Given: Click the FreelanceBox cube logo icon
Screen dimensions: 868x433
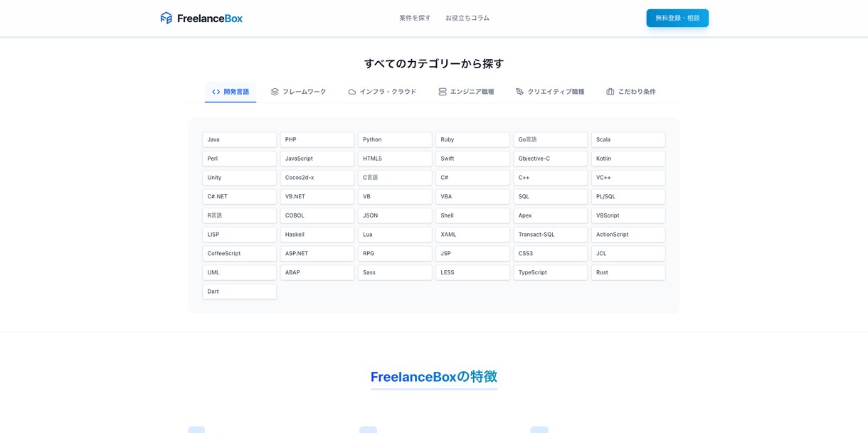Looking at the screenshot, I should [x=166, y=18].
